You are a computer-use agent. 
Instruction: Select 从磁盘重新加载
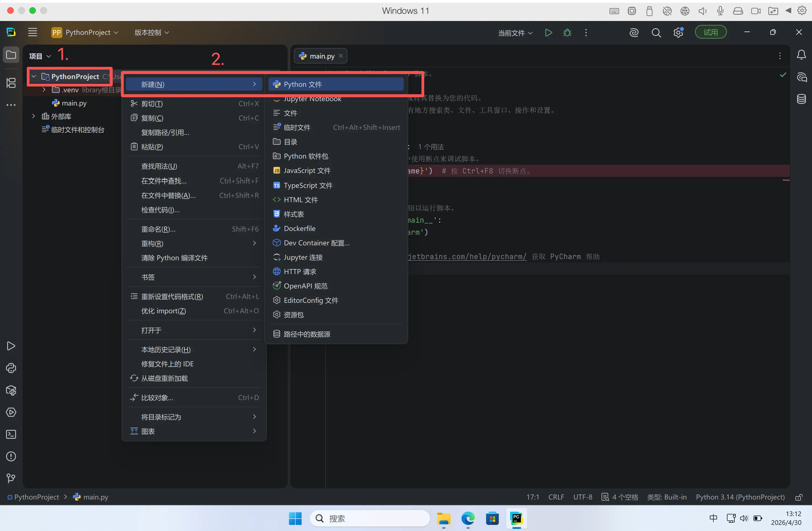coord(194,378)
